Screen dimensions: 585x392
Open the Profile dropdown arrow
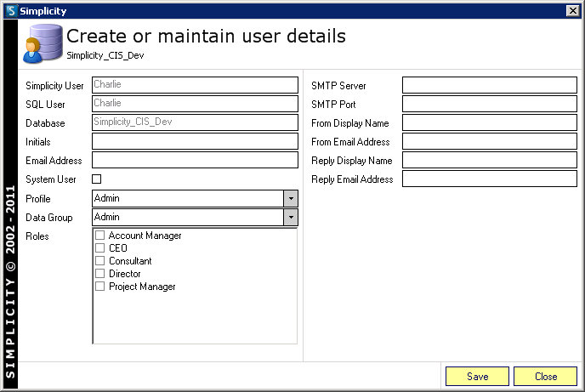click(291, 198)
